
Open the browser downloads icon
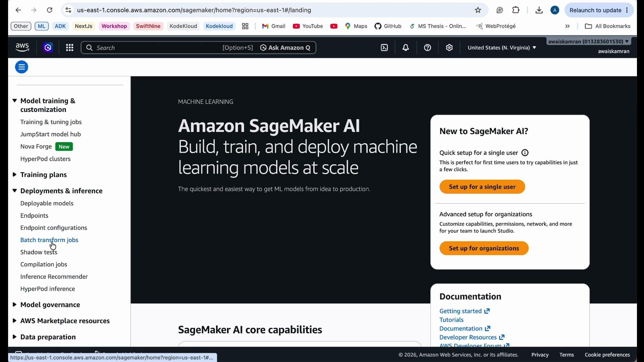[539, 10]
